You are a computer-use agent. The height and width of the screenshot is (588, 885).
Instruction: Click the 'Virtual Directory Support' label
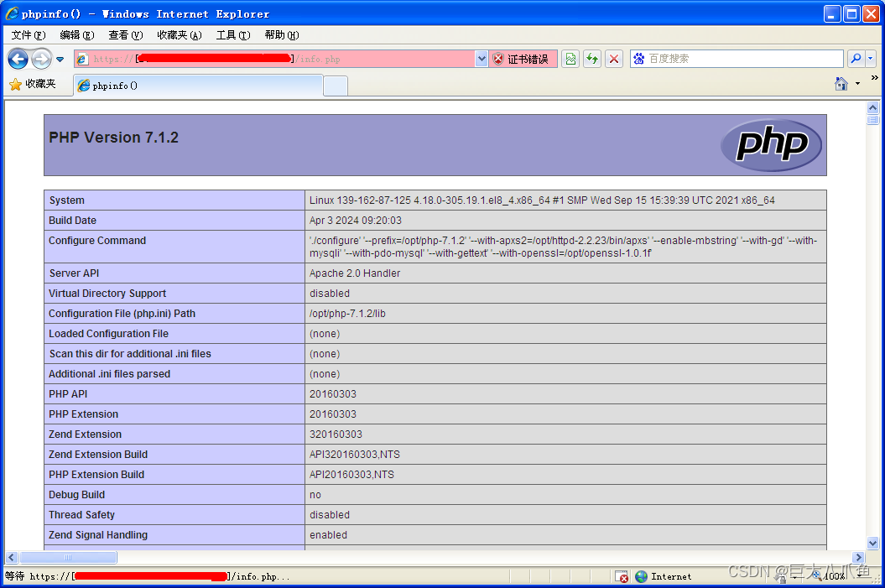click(x=107, y=294)
